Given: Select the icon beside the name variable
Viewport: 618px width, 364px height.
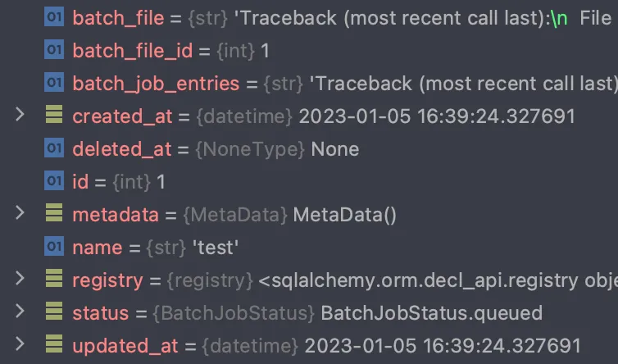Looking at the screenshot, I should tap(54, 246).
